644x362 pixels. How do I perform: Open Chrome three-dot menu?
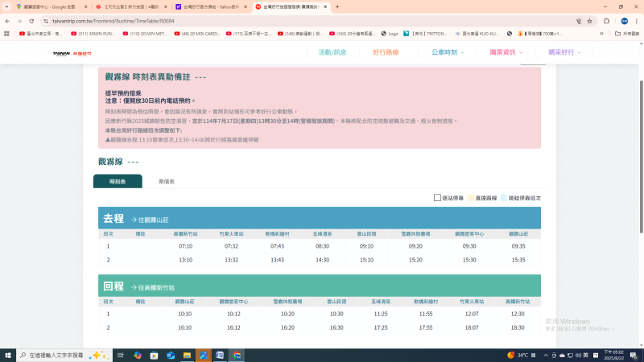pos(637,21)
